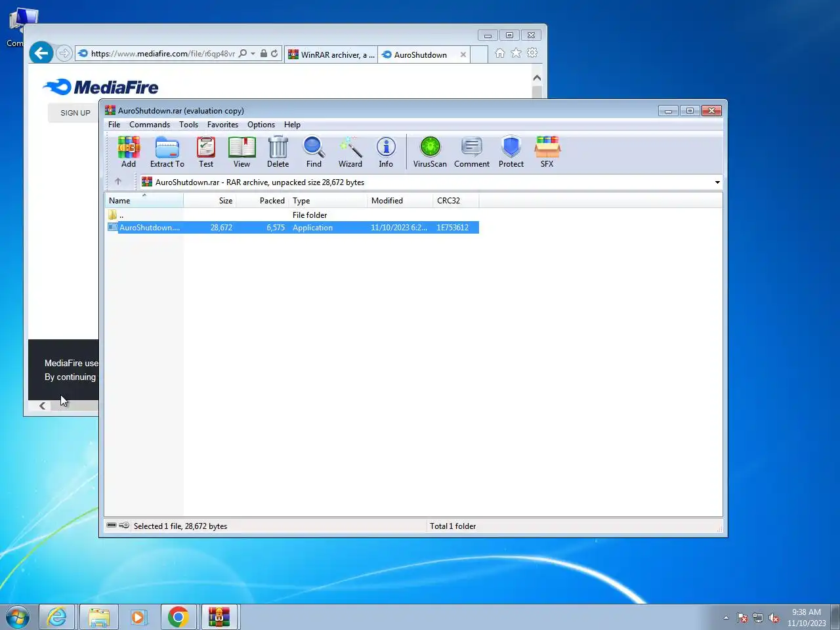Open the Options menu
Screen dimensions: 840x630
tap(261, 125)
